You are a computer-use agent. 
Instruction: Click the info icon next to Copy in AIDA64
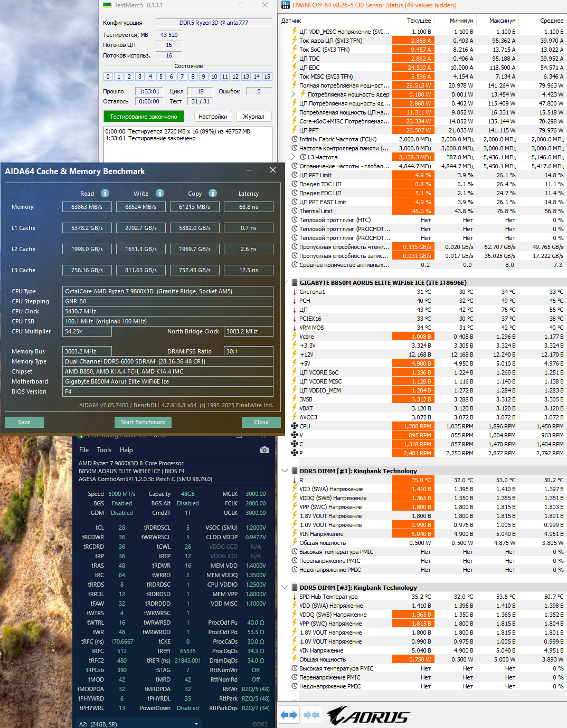click(x=213, y=193)
